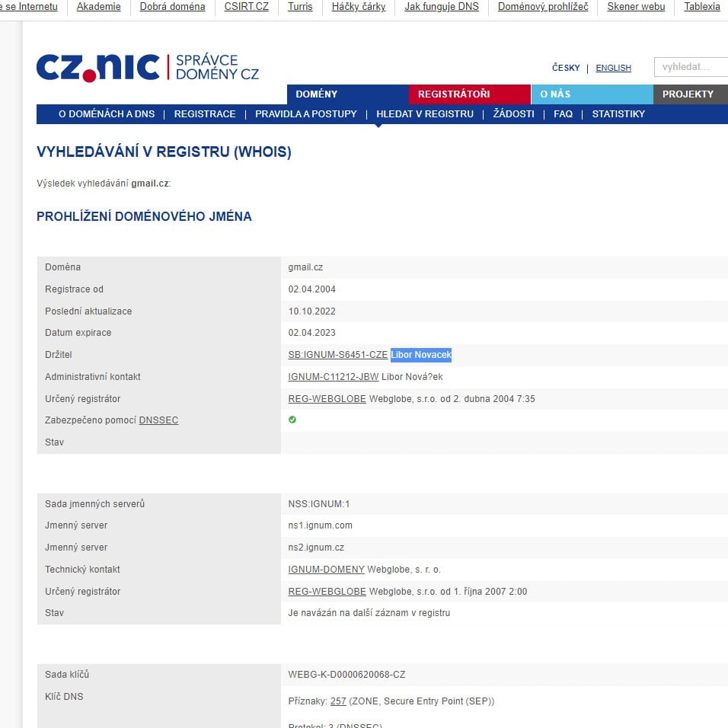The height and width of the screenshot is (728, 728).
Task: Click the green DNSSEC secured checkmark icon
Action: [292, 420]
